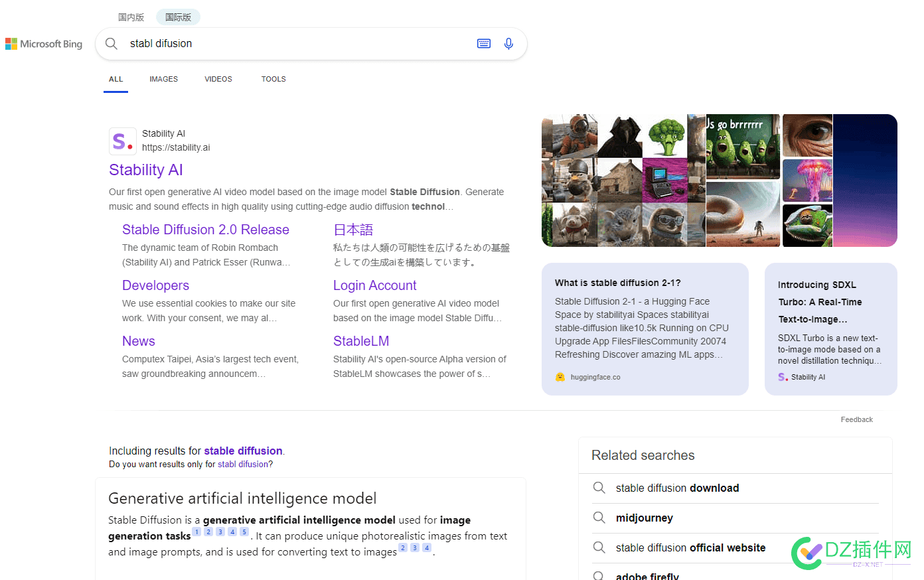Open the chameleon thumbnail
This screenshot has height=580, width=924.
point(807,226)
